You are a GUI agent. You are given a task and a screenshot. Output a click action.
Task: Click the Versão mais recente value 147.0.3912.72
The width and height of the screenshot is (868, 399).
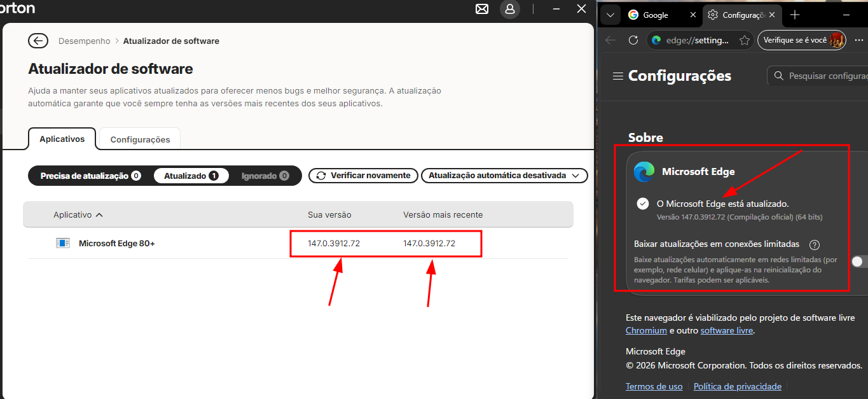point(429,243)
